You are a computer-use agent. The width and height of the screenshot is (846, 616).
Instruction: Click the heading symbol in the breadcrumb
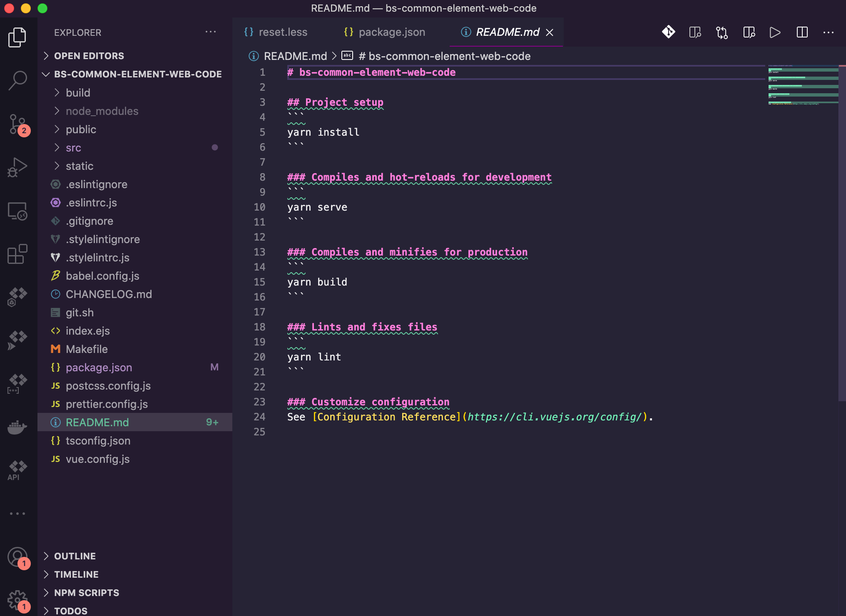click(445, 56)
